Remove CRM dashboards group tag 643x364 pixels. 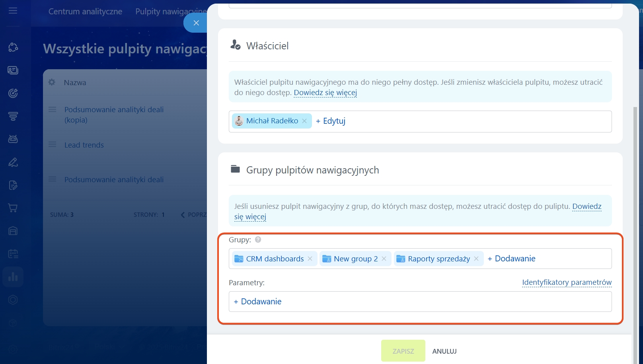click(x=310, y=259)
